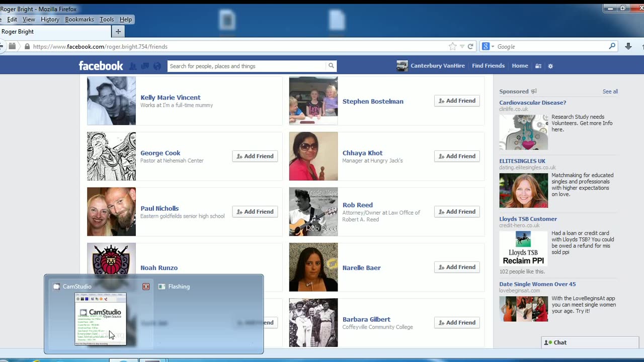Close the CamStudio taskbar preview
Viewport: 644px width, 362px height.
(x=146, y=287)
